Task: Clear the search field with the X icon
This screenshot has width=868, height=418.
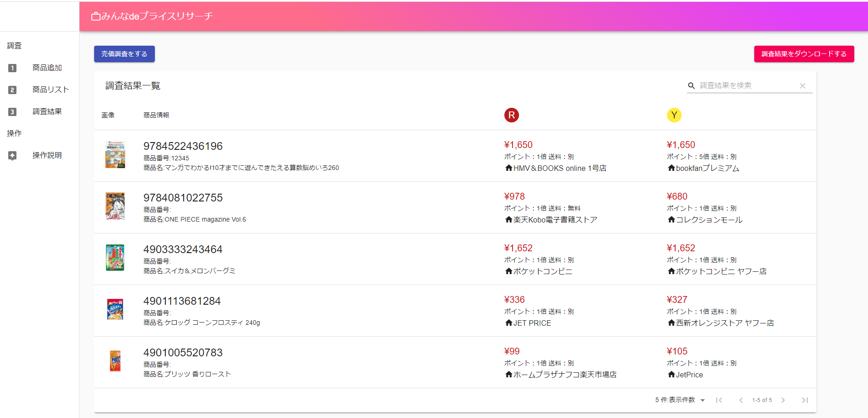Action: [802, 86]
